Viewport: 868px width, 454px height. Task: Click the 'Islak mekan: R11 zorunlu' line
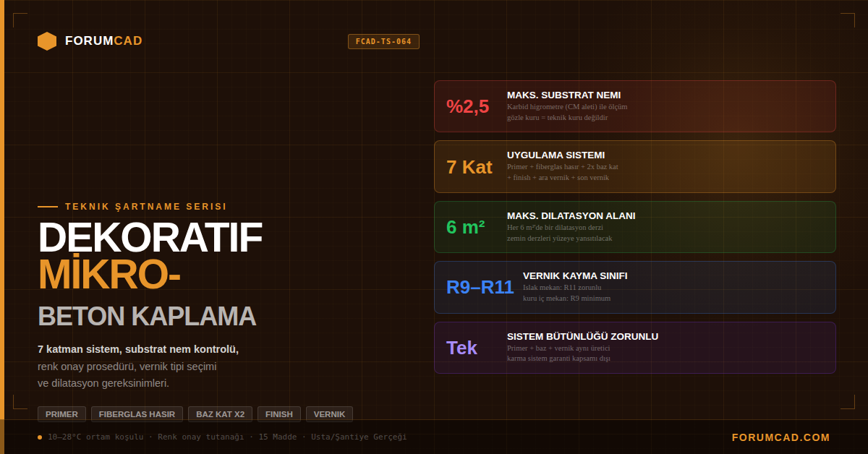pos(562,287)
